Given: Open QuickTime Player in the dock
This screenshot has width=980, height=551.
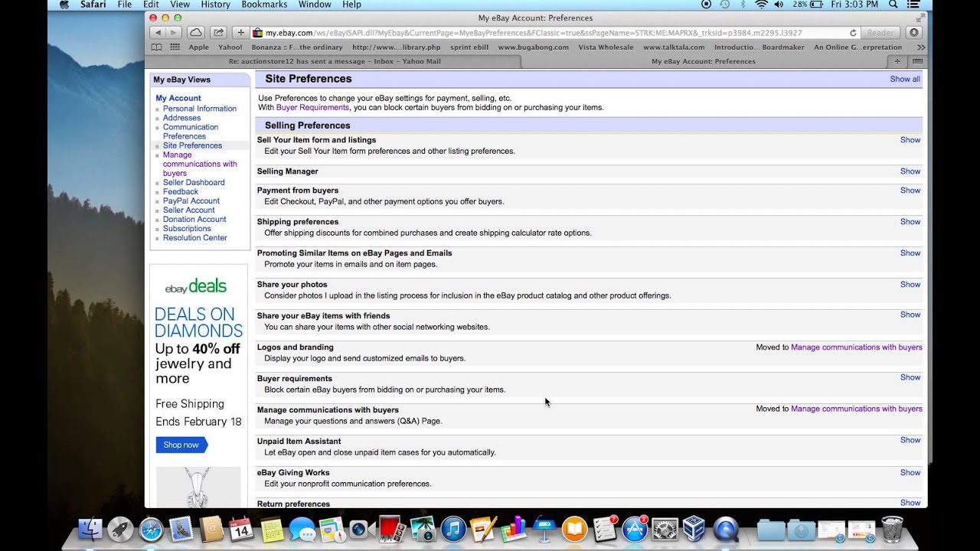Looking at the screenshot, I should coord(726,529).
